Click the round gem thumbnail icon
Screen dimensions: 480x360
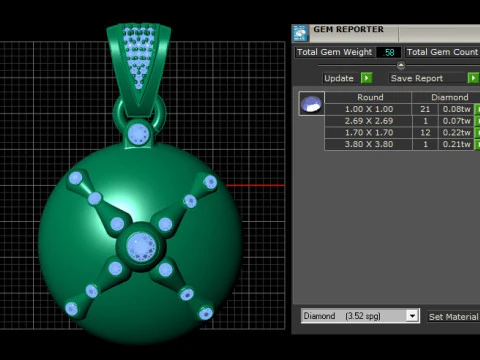click(x=311, y=103)
